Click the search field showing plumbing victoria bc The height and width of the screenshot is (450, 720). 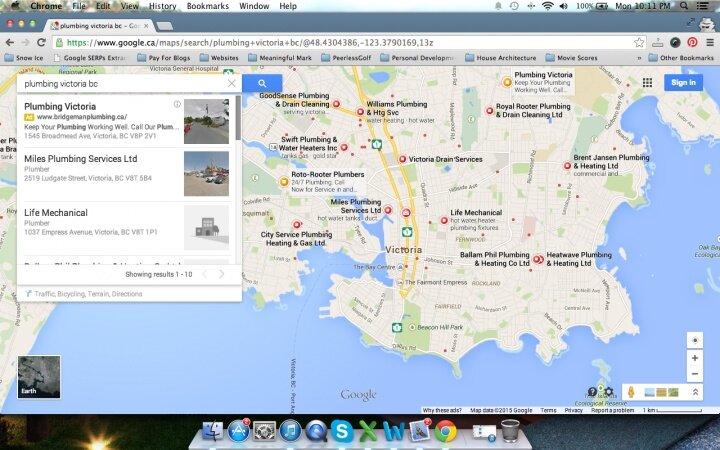124,84
